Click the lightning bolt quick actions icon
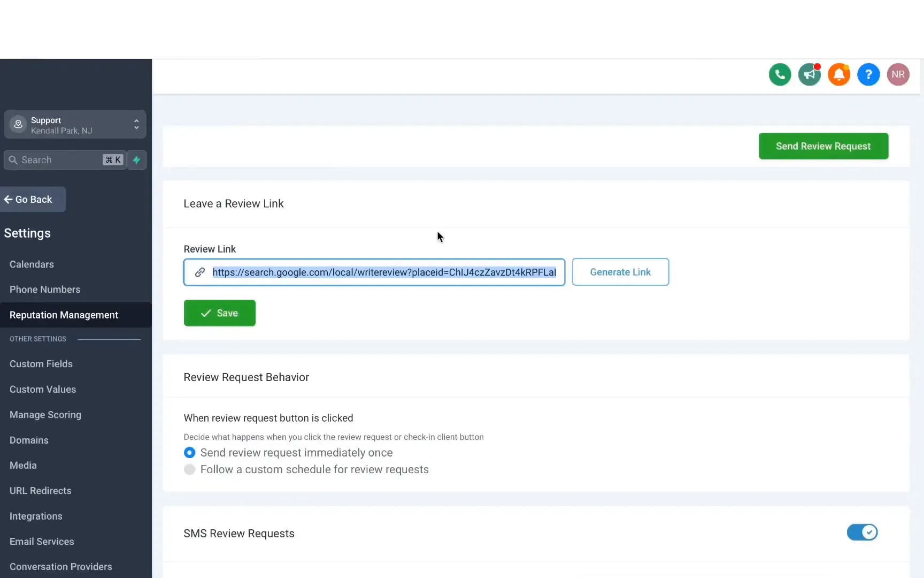924x578 pixels. pyautogui.click(x=137, y=160)
